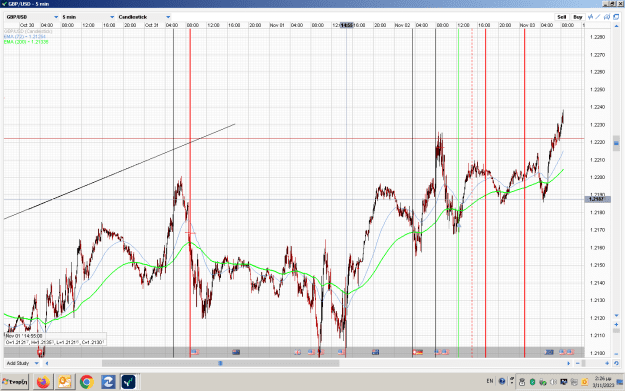Image resolution: width=625 pixels, height=391 pixels.
Task: Click the vertical price scrollbar thumb
Action: click(616, 143)
